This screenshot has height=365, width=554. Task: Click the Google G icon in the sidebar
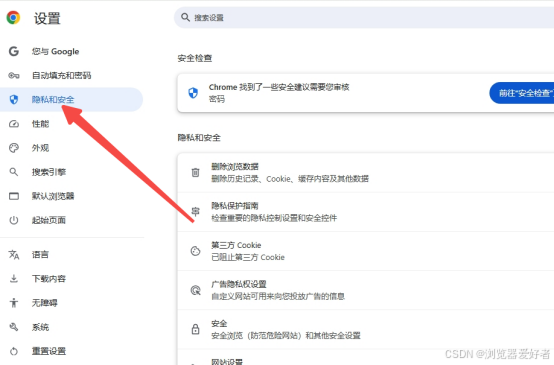click(x=14, y=51)
